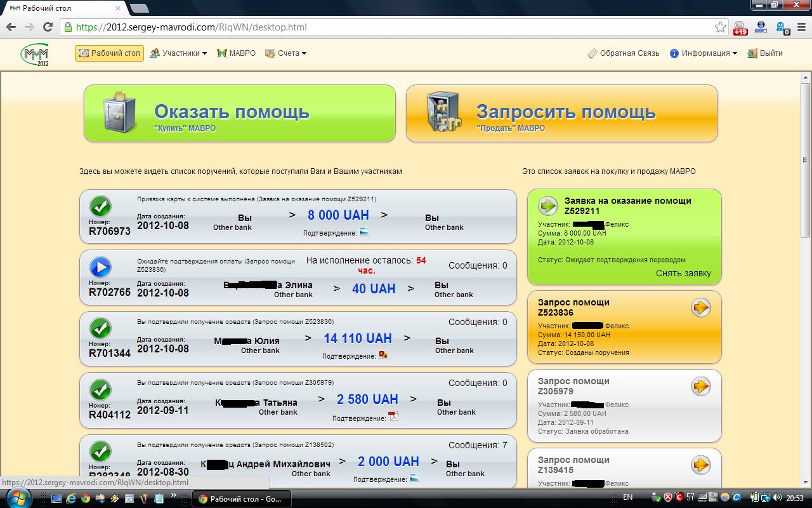This screenshot has height=508, width=812.
Task: Click the MMM 2012 logo
Action: coord(35,55)
